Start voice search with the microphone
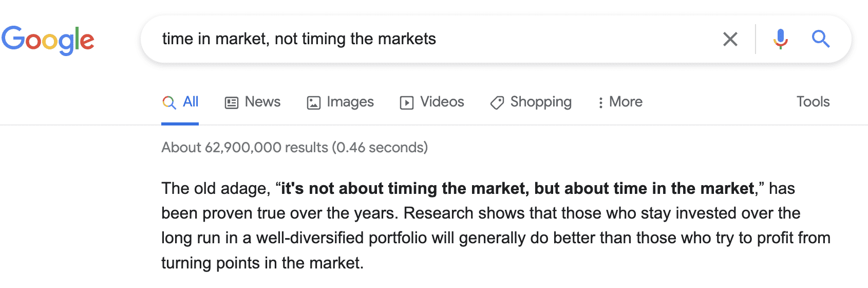This screenshot has width=868, height=288. [x=780, y=39]
